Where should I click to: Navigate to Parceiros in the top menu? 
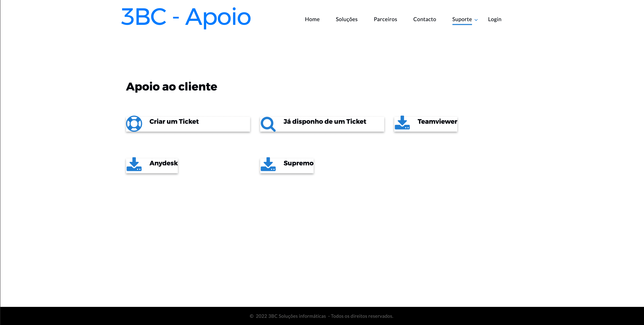pos(385,19)
